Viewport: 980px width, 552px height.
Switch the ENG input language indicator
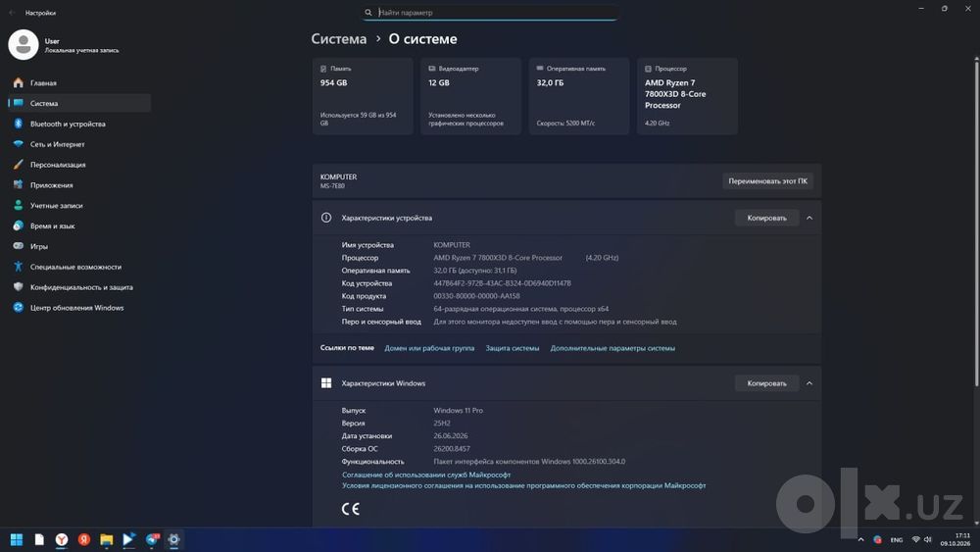coord(897,539)
